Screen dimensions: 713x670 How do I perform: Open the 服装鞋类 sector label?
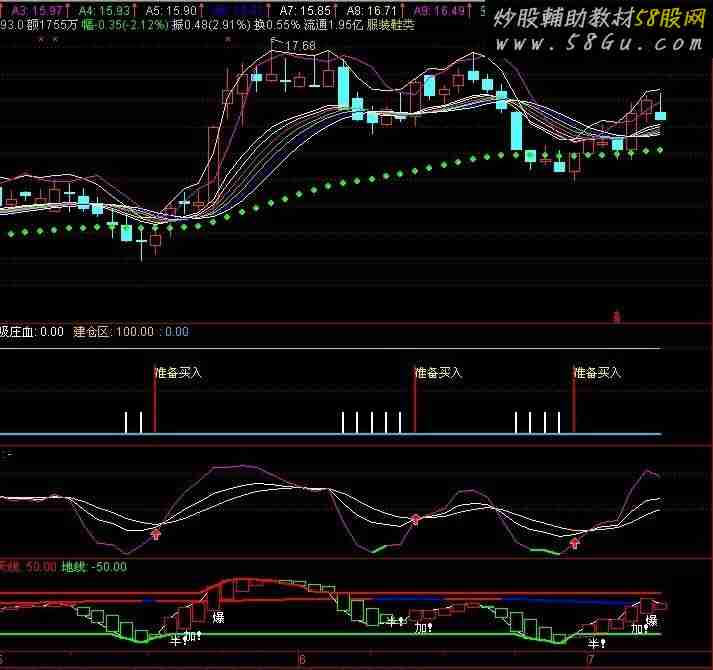coord(390,25)
